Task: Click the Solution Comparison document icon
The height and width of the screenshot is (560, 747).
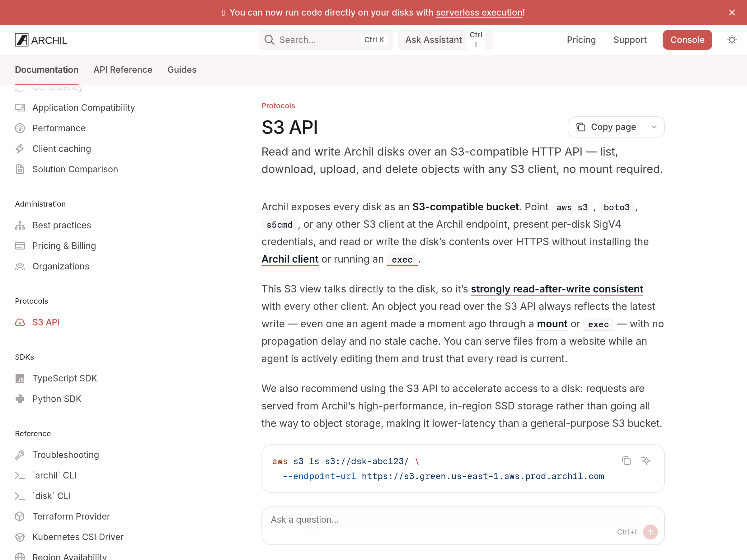Action: pos(20,170)
